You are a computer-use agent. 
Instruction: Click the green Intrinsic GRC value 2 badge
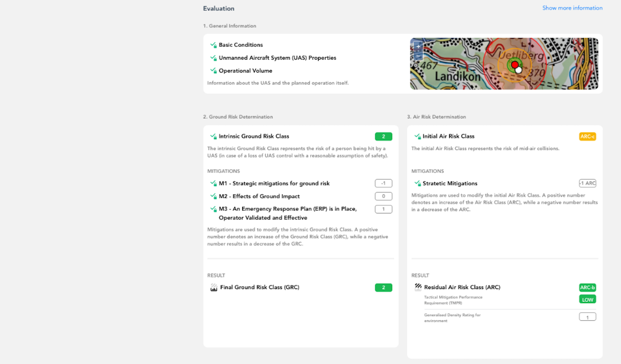pyautogui.click(x=383, y=137)
